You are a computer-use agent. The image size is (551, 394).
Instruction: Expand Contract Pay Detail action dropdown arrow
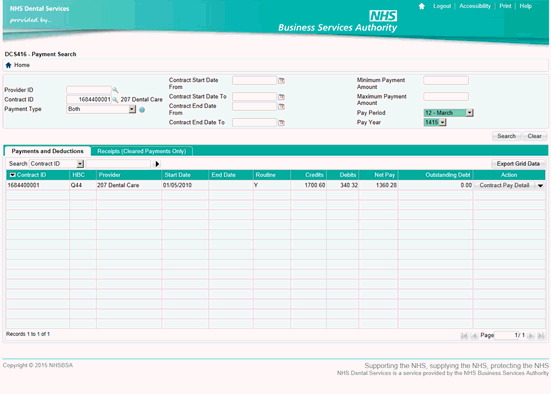[540, 185]
